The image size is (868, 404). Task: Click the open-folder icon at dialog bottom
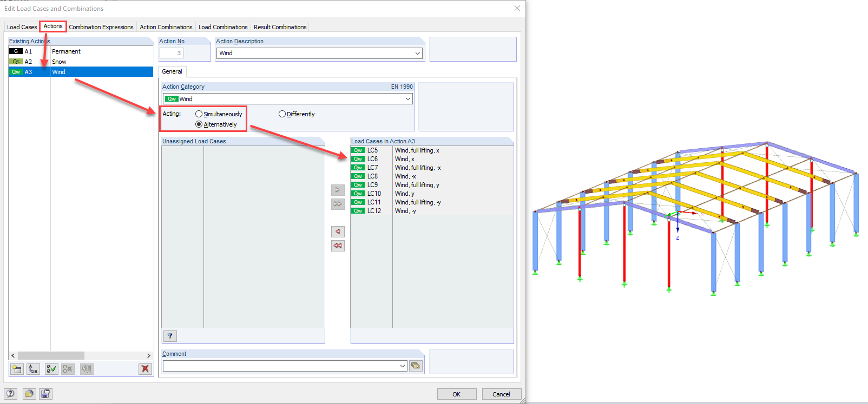(29, 394)
